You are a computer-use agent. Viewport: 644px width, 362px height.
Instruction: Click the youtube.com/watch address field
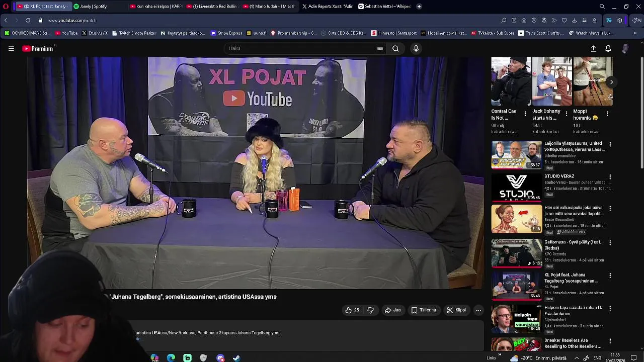(72, 21)
